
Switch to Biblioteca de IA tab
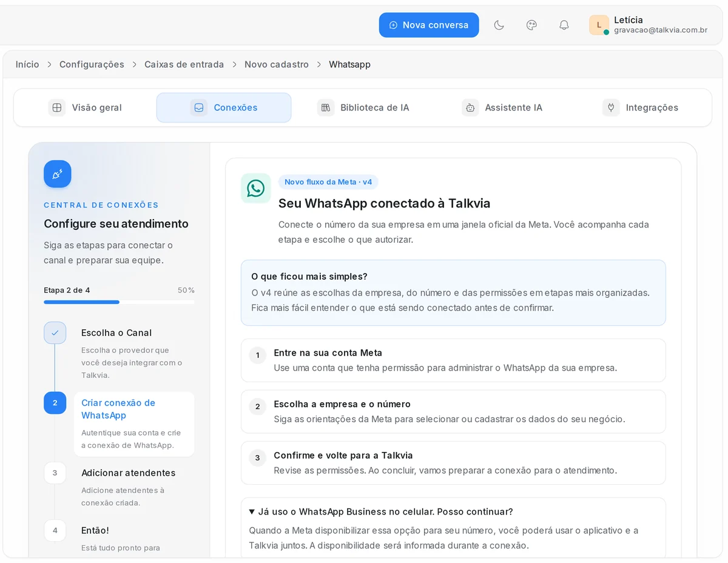coord(363,107)
